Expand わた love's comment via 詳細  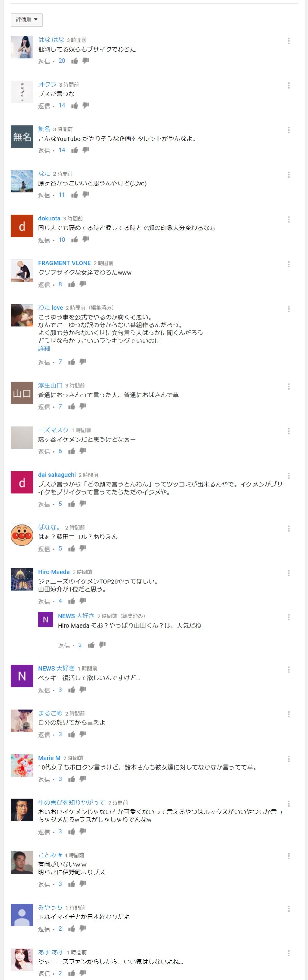click(44, 349)
